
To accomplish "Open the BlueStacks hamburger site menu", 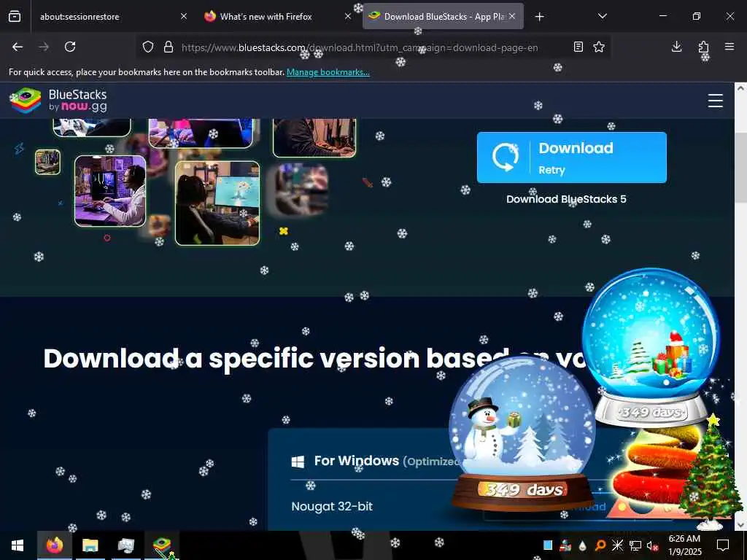I will pyautogui.click(x=715, y=101).
